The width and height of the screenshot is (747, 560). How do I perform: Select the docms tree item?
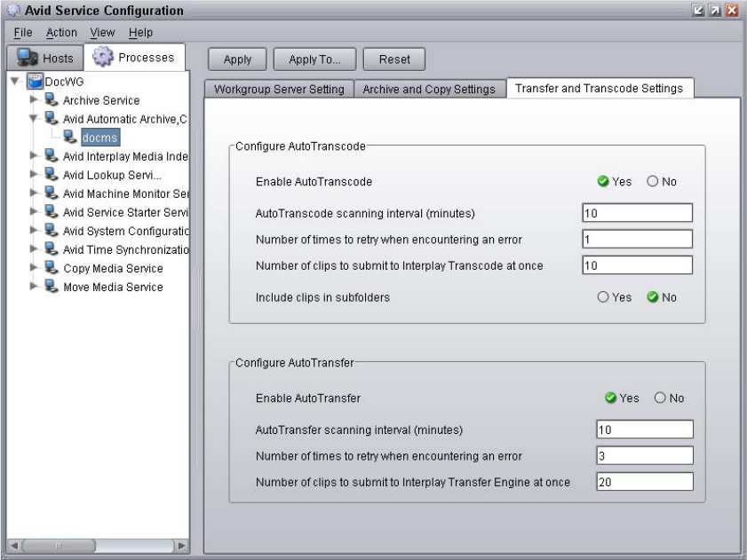click(100, 138)
